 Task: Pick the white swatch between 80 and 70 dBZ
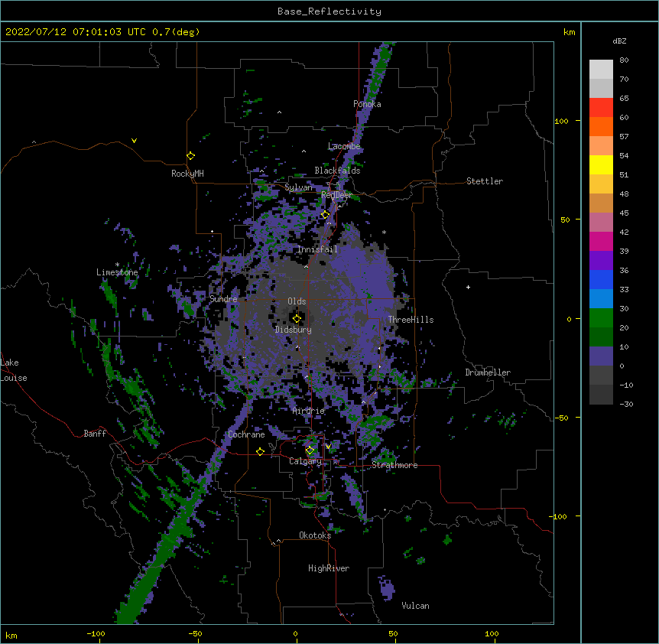coord(601,70)
